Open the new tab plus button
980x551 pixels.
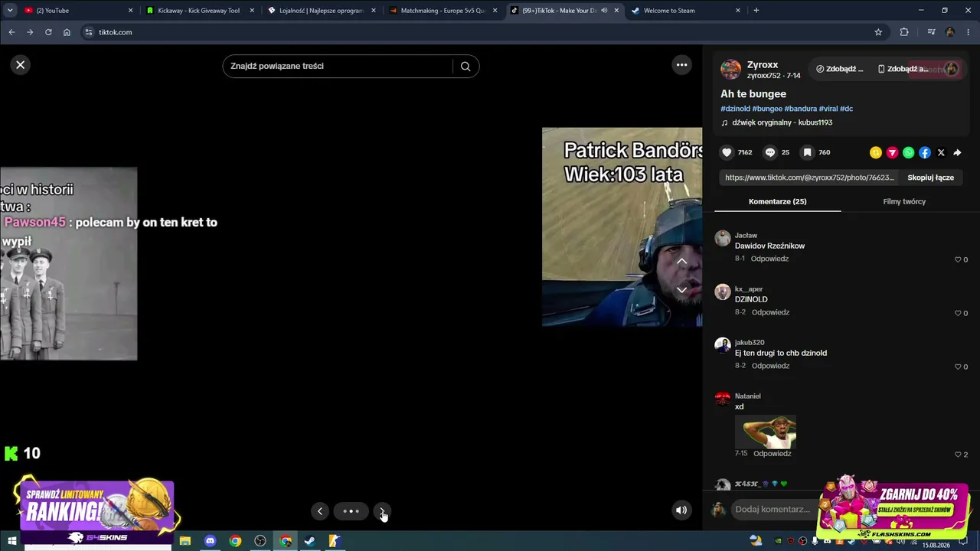pos(756,11)
